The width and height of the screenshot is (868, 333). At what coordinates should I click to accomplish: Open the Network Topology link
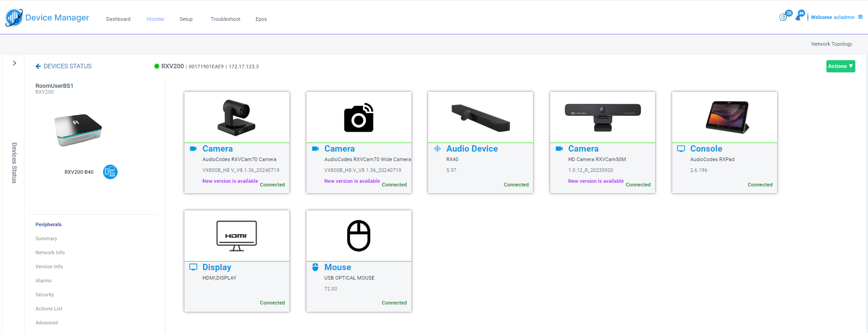(x=831, y=44)
